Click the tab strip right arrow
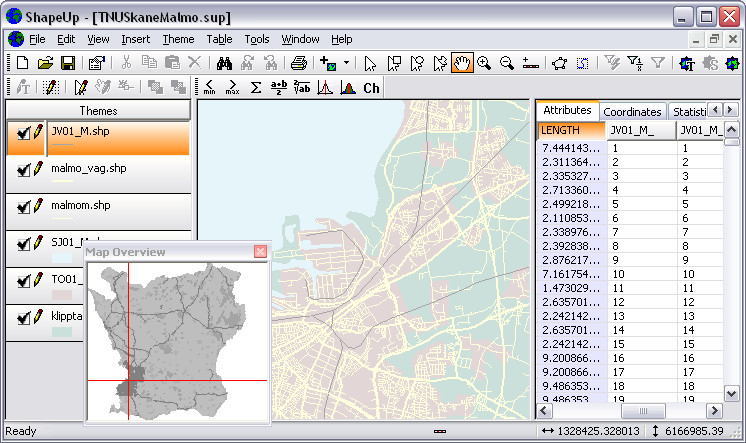This screenshot has height=443, width=746. coord(730,110)
